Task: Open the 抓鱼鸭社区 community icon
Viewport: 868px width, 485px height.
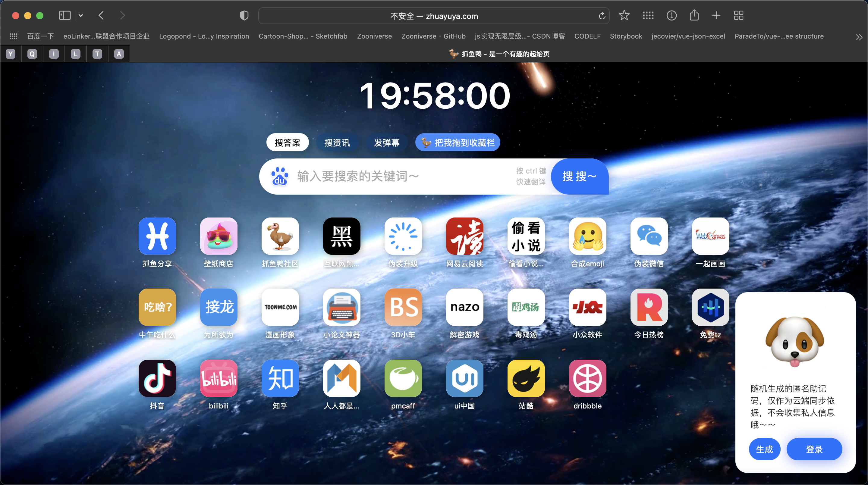Action: click(x=280, y=236)
